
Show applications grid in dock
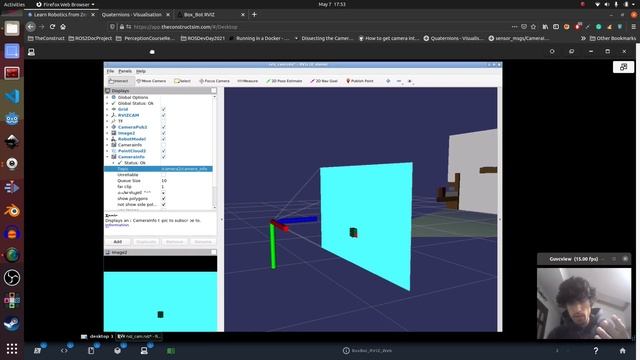click(12, 349)
